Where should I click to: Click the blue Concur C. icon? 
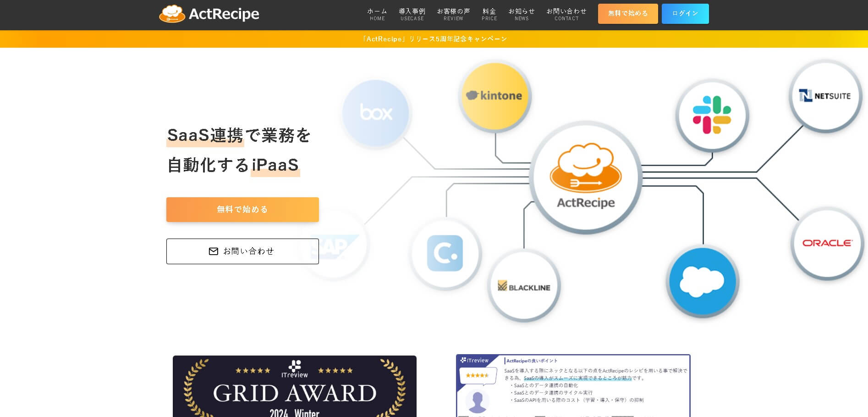445,253
